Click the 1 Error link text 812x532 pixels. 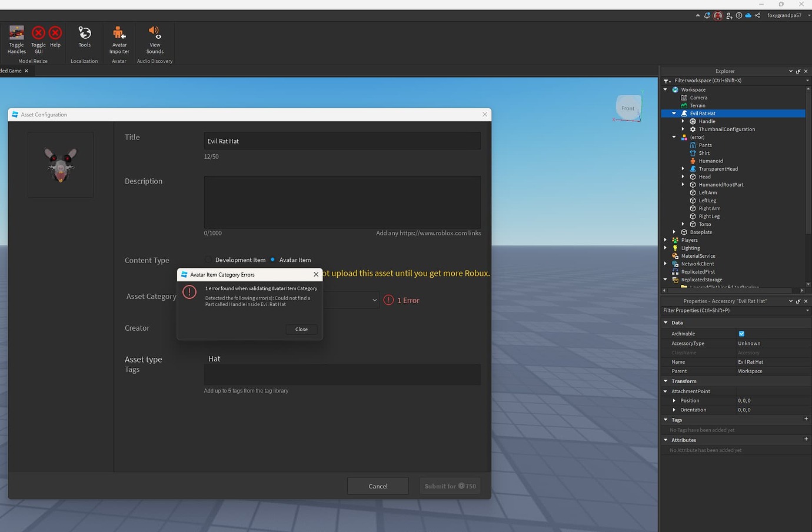408,300
